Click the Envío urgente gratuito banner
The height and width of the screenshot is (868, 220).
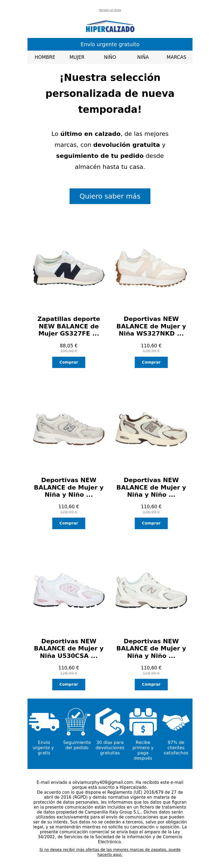pyautogui.click(x=110, y=44)
